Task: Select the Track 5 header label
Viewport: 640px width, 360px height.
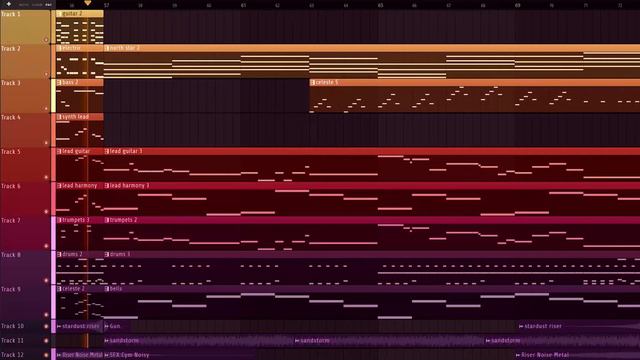Action: pyautogui.click(x=11, y=152)
